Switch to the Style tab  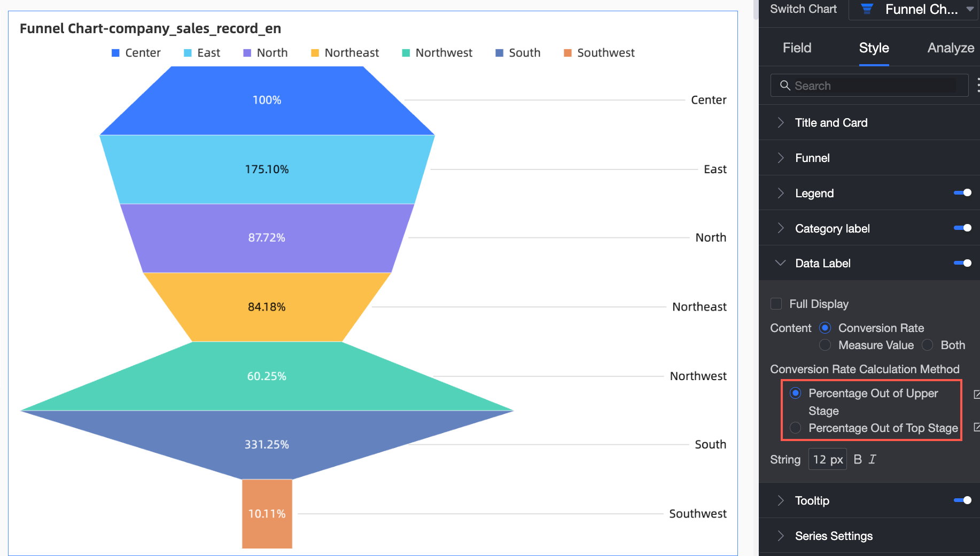874,48
